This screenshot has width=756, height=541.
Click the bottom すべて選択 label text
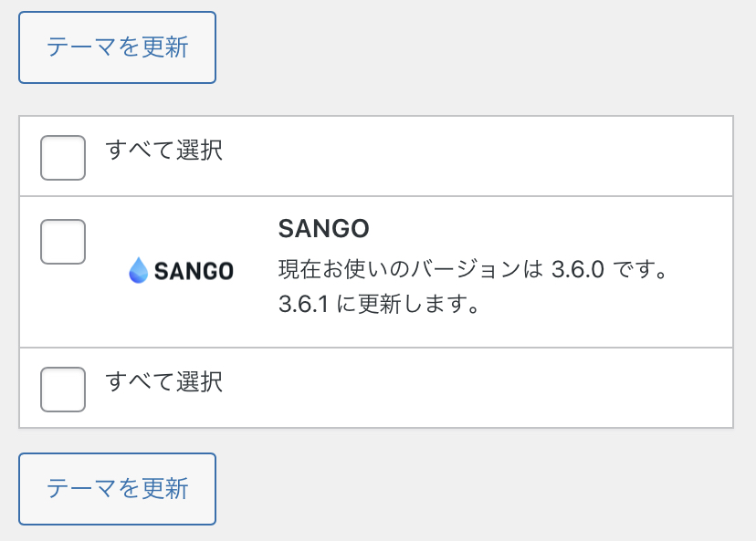pos(164,382)
